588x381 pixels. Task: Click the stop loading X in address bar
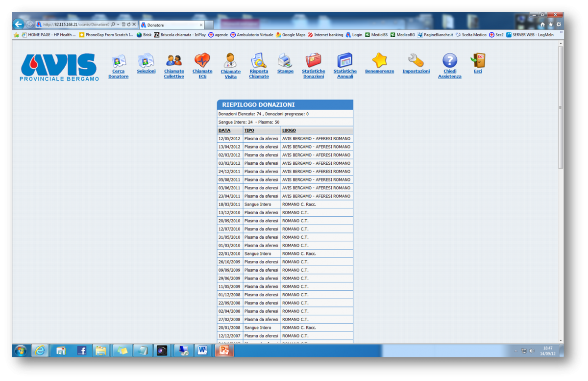134,25
